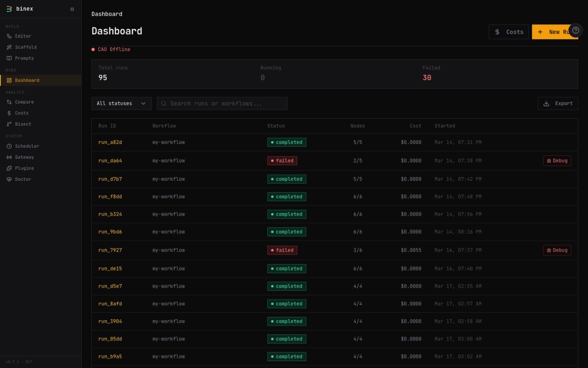
Task: Click the $0.0055 cost value
Action: (x=411, y=250)
